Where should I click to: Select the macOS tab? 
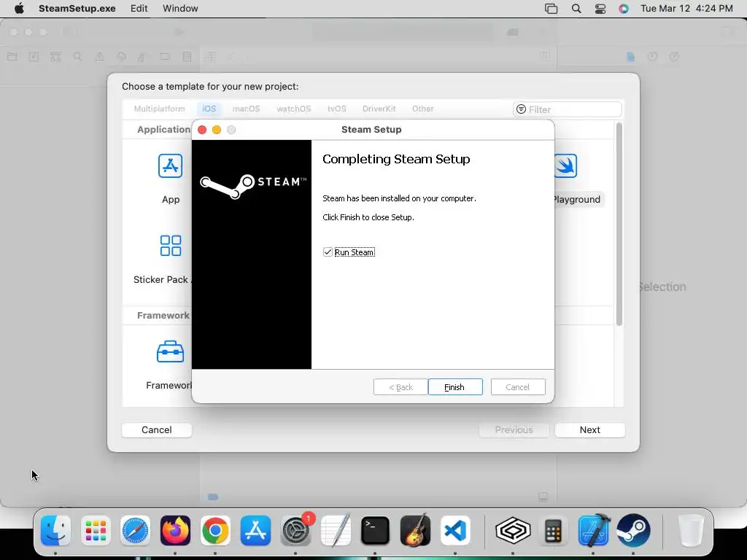(247, 109)
